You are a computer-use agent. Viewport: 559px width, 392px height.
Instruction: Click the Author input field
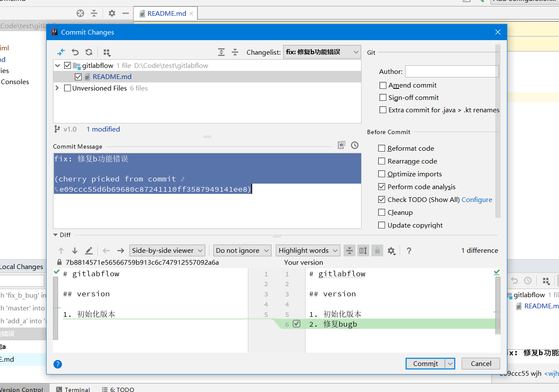[452, 71]
